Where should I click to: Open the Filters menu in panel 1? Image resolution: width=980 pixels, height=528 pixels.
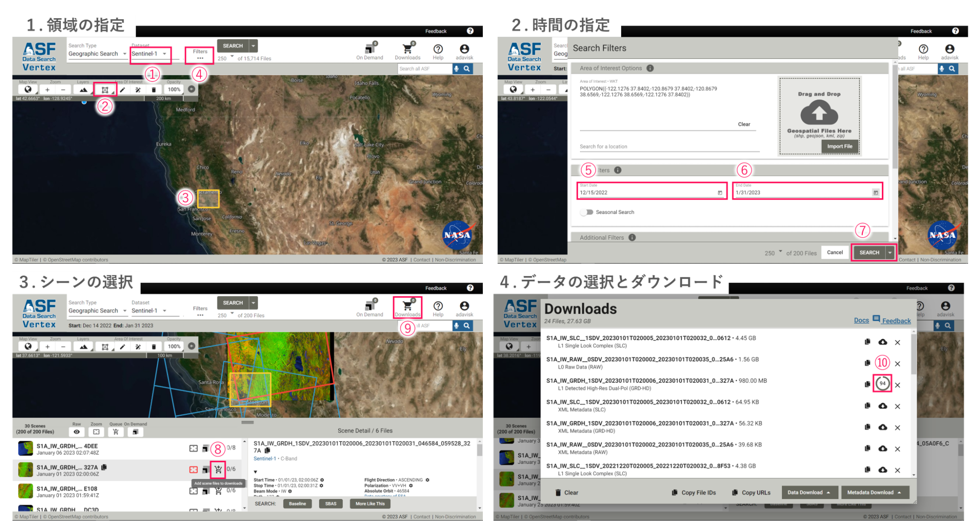click(200, 54)
